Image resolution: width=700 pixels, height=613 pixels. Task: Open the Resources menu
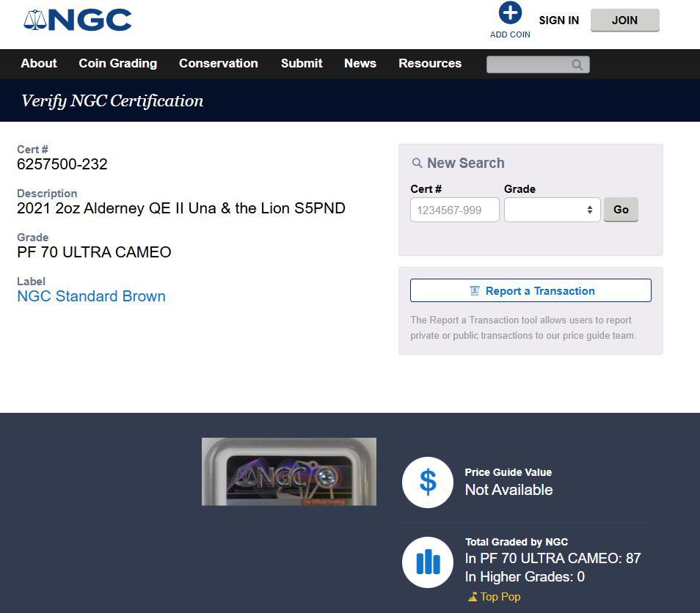click(430, 63)
